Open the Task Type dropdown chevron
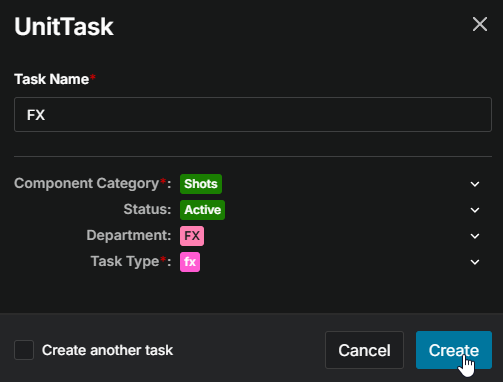Viewport: 503px width, 382px height. (x=475, y=262)
